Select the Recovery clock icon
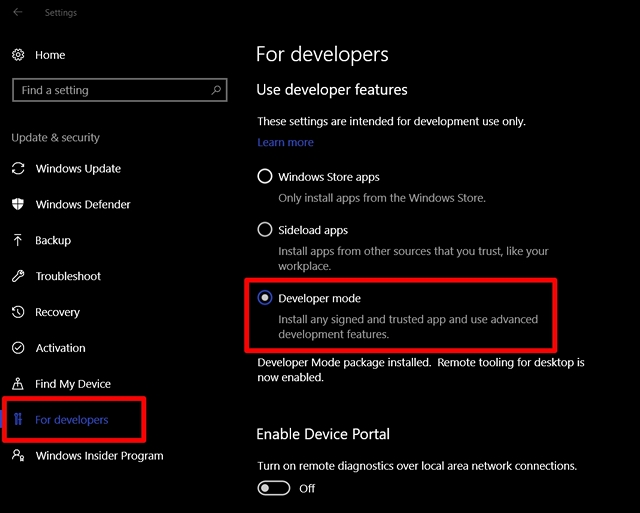This screenshot has height=513, width=640. point(18,312)
